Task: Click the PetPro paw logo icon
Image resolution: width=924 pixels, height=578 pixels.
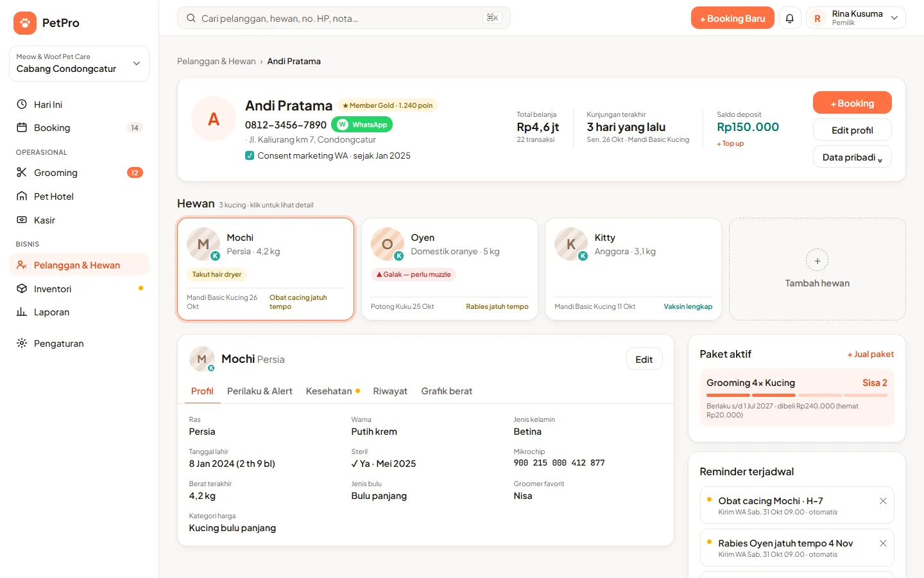Action: (24, 23)
